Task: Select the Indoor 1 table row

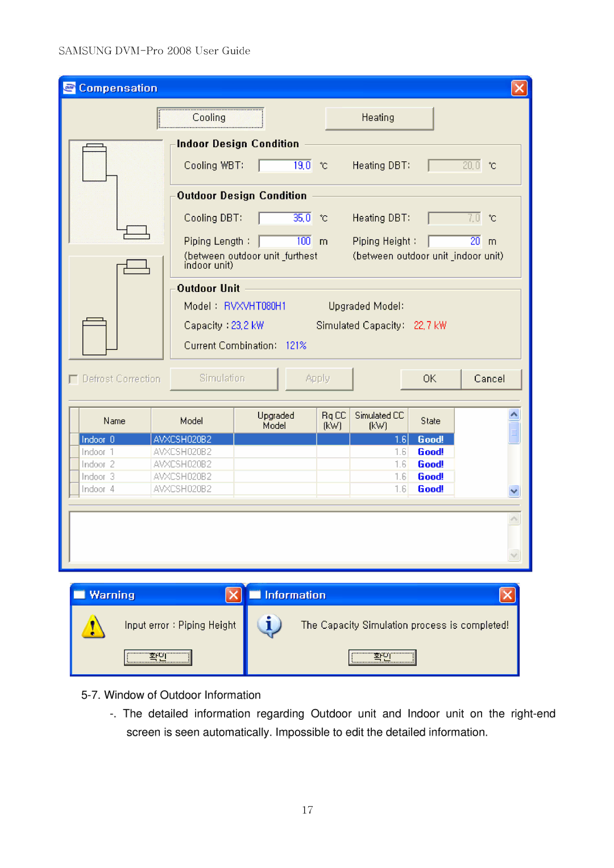Action: point(262,452)
